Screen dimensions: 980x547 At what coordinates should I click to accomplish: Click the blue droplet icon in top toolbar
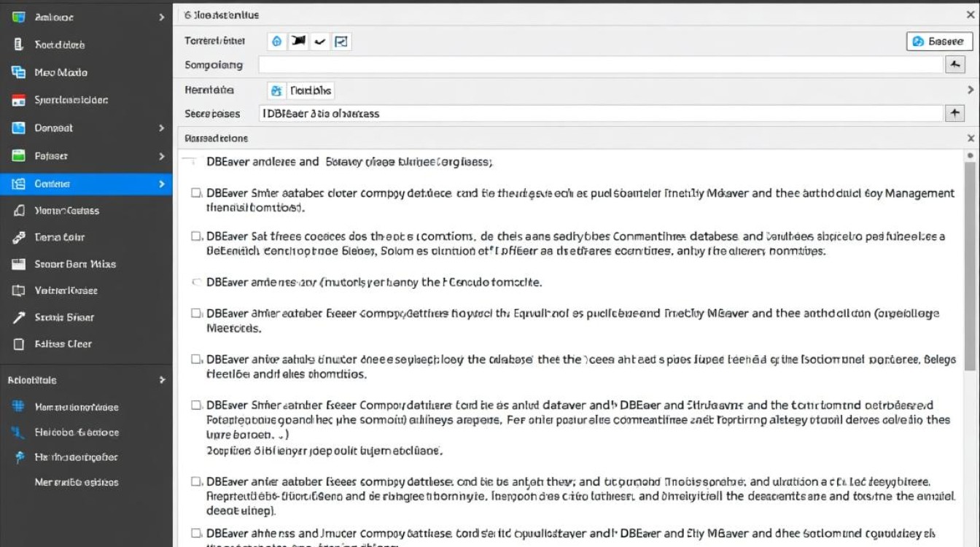(276, 42)
